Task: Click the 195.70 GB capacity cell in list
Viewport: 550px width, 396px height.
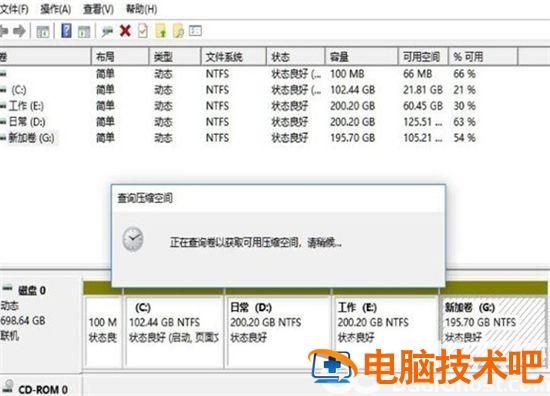Action: click(x=353, y=138)
